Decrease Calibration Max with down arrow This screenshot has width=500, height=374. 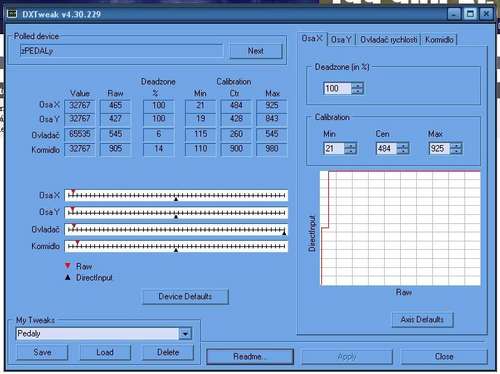coord(456,151)
